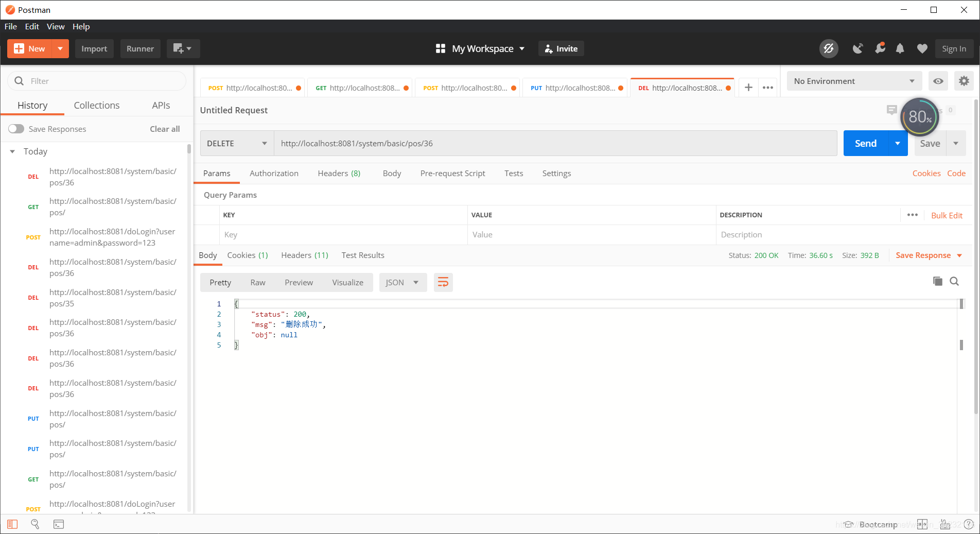The image size is (980, 534).
Task: Collapse the Today history group
Action: (x=12, y=151)
